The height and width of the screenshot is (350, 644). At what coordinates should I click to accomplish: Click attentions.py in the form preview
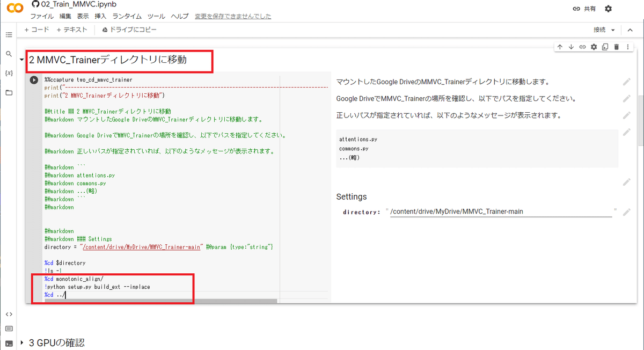358,140
